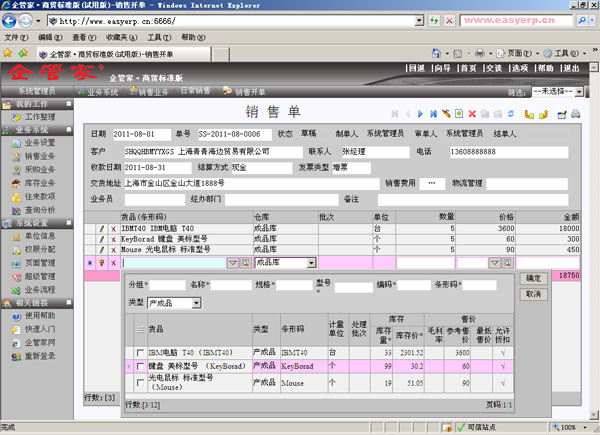Screen dimensions: 600x435
Task: Open IE zoom level 100% control
Action: point(570,427)
